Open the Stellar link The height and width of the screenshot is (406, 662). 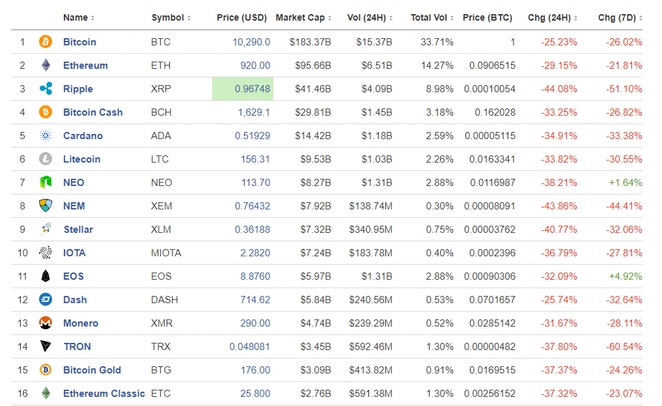(78, 229)
